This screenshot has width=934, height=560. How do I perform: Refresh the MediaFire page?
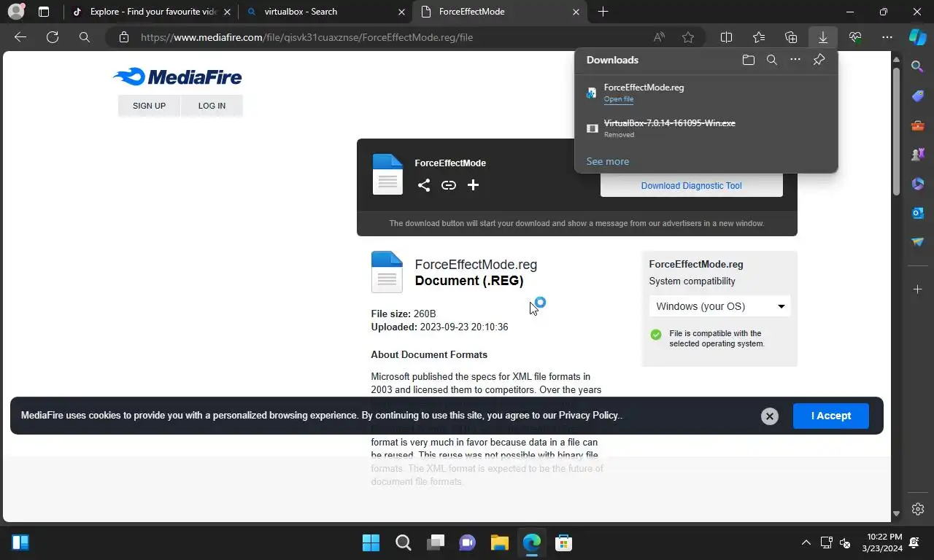point(53,37)
